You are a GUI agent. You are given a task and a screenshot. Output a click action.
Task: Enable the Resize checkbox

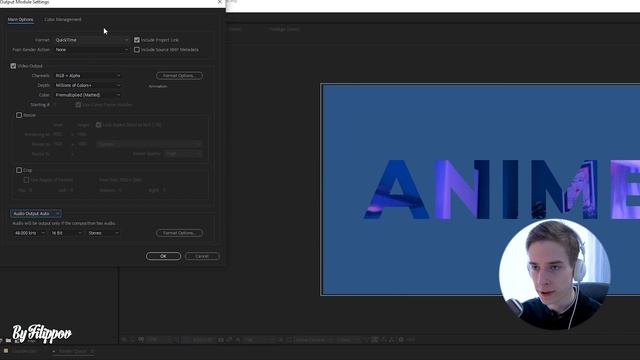coord(19,115)
